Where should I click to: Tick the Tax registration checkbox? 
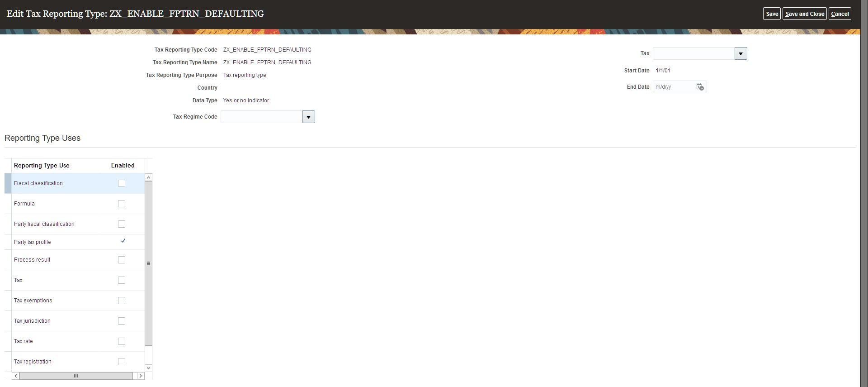coord(122,362)
